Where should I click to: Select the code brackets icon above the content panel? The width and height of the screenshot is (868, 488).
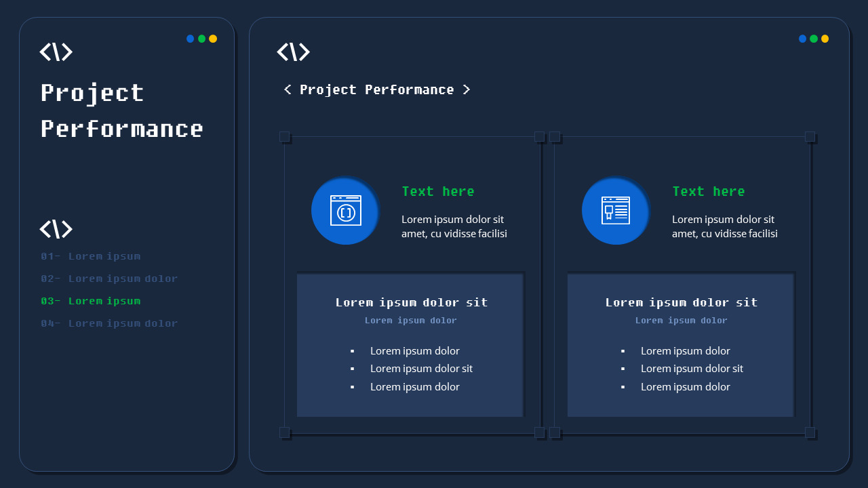coord(293,52)
